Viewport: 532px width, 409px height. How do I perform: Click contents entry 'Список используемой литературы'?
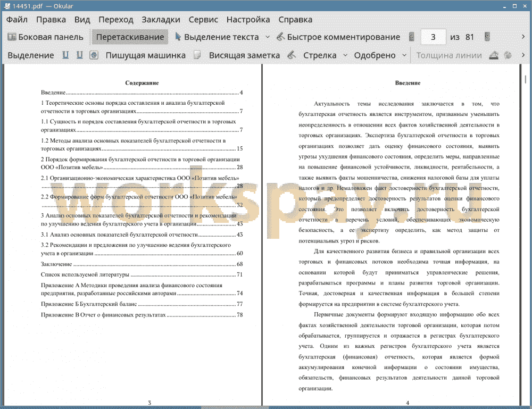point(142,274)
